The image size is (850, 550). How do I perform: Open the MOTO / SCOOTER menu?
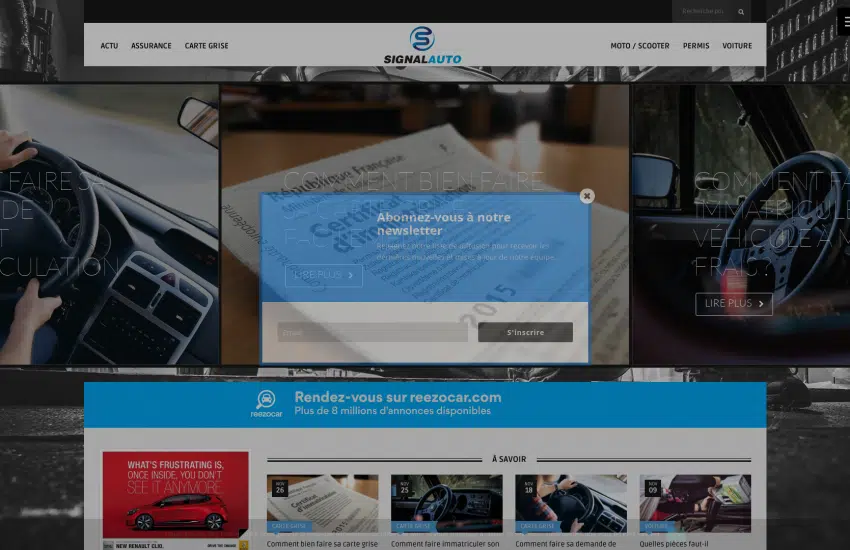point(640,46)
